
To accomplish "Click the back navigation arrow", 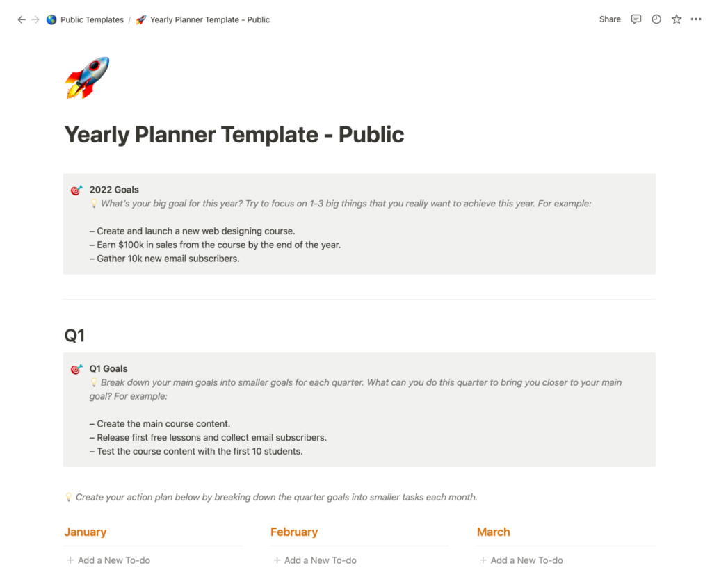I will point(22,19).
